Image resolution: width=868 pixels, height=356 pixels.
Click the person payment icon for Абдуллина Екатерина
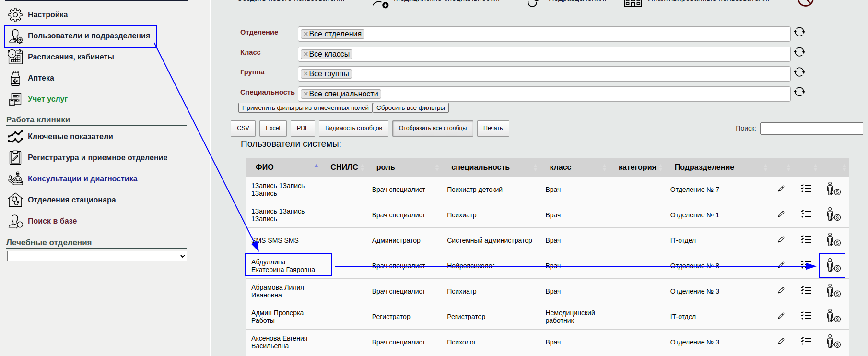click(x=833, y=265)
